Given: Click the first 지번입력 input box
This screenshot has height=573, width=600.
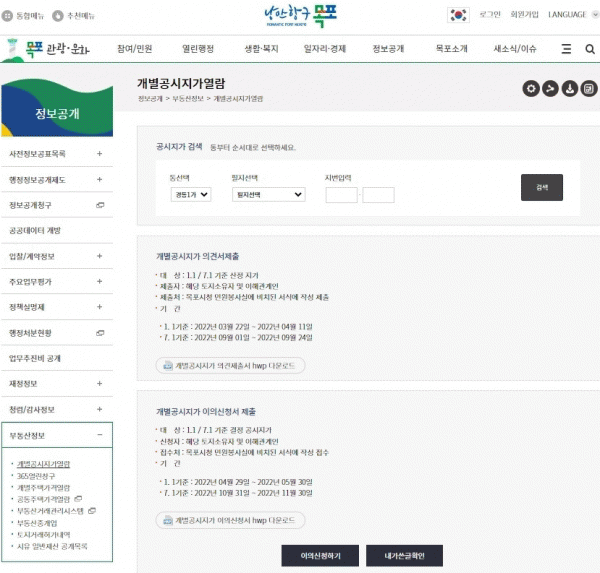Looking at the screenshot, I should tap(341, 195).
